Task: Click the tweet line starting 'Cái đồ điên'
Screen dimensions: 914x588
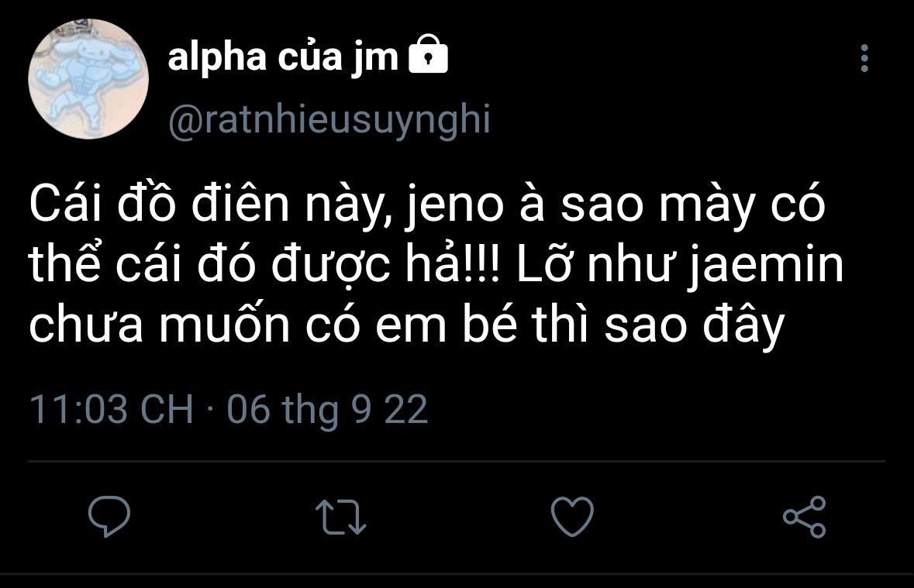Action: tap(427, 205)
